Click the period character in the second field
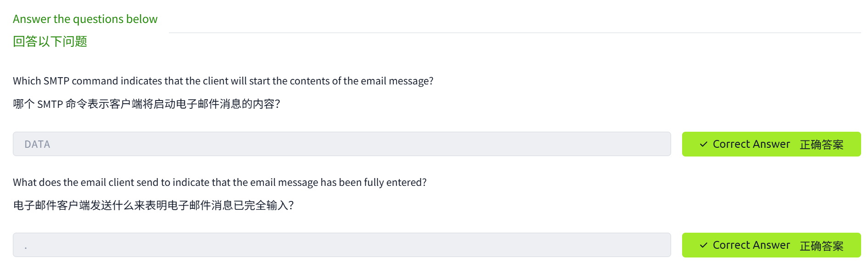This screenshot has height=274, width=868. click(x=26, y=248)
